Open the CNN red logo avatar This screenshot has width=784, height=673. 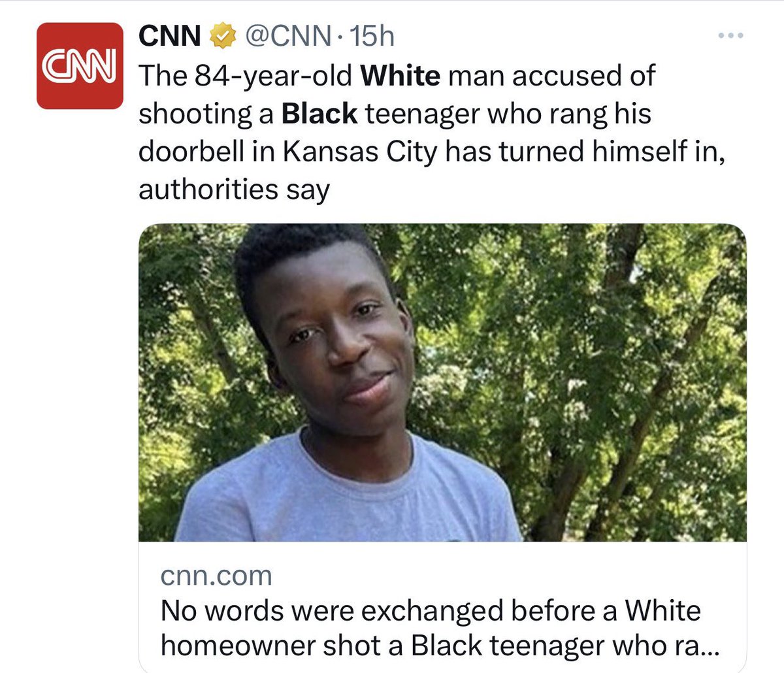(80, 65)
